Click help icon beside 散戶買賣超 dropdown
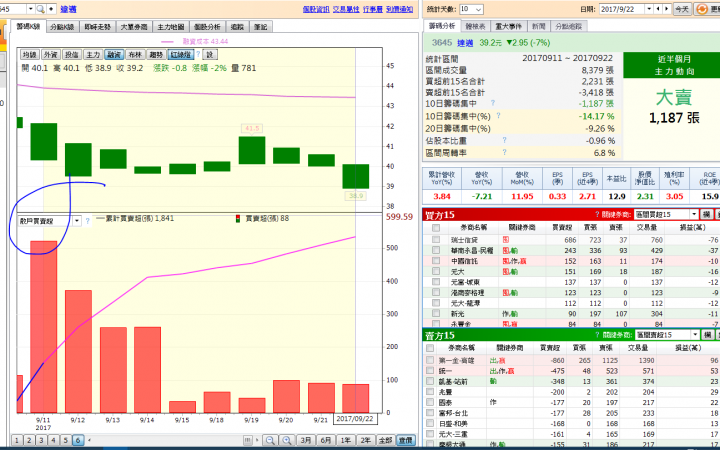Image resolution: width=720 pixels, height=450 pixels. click(x=87, y=221)
